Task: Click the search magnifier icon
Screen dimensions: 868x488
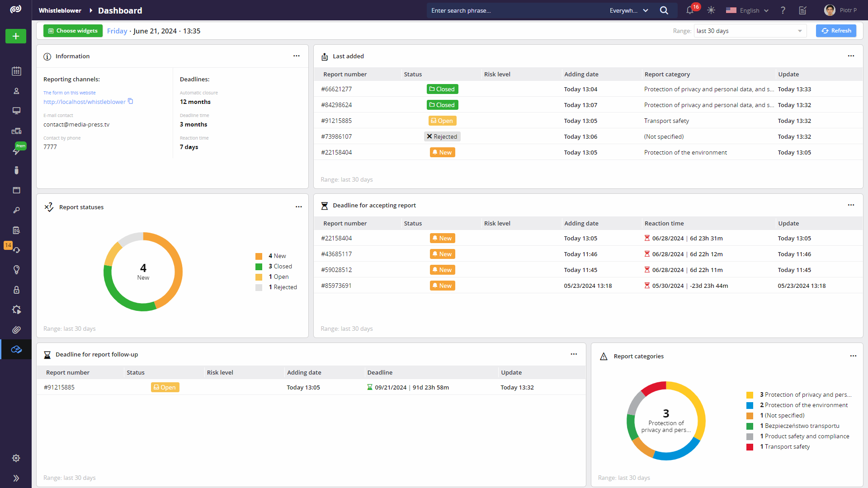Action: (664, 10)
